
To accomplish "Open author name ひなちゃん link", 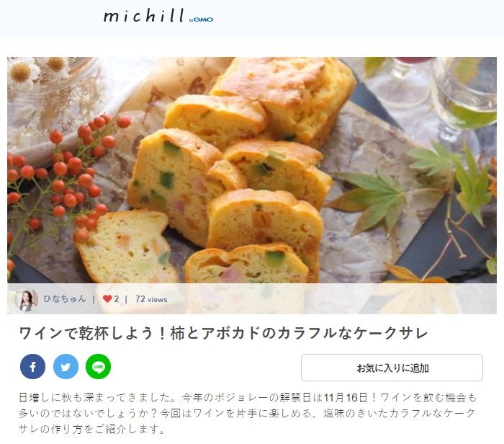I will pyautogui.click(x=65, y=299).
